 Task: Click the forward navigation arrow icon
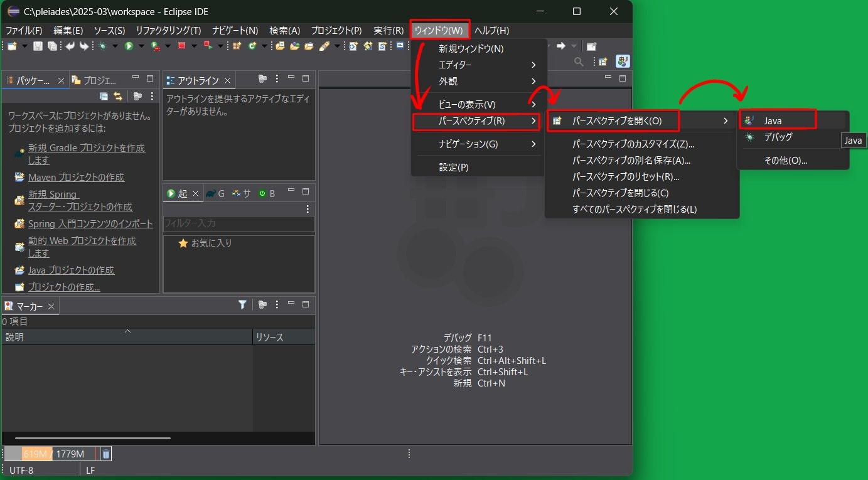click(x=561, y=46)
